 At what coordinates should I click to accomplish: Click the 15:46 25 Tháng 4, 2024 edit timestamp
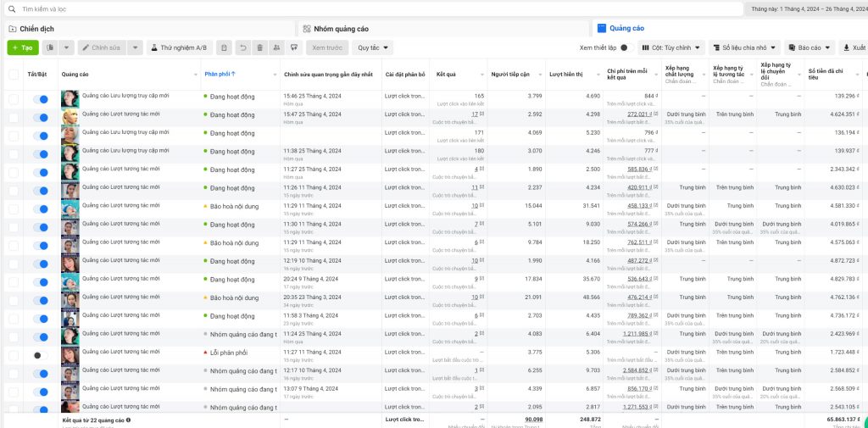coord(312,96)
